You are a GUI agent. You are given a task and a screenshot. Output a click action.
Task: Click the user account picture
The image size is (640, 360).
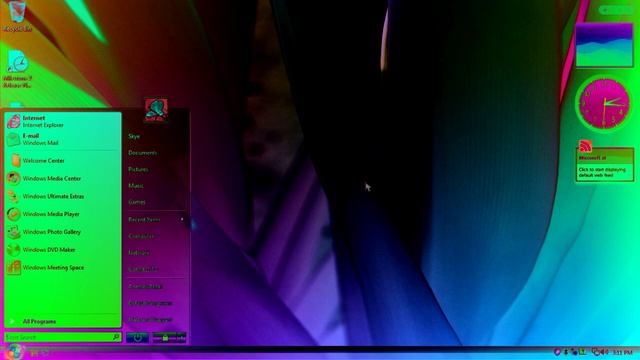pos(156,110)
